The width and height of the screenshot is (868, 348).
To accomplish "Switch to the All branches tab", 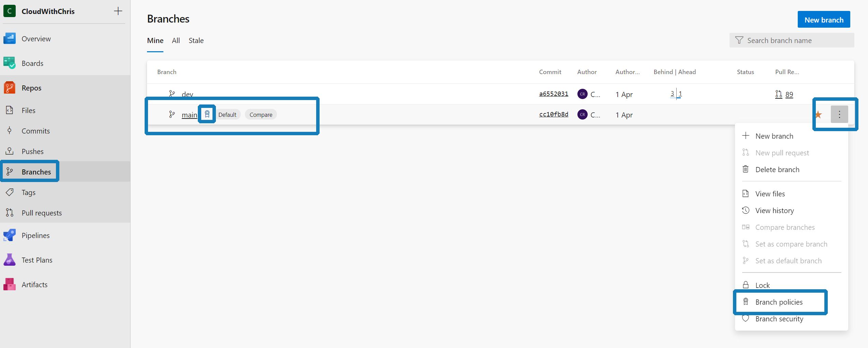I will click(176, 40).
